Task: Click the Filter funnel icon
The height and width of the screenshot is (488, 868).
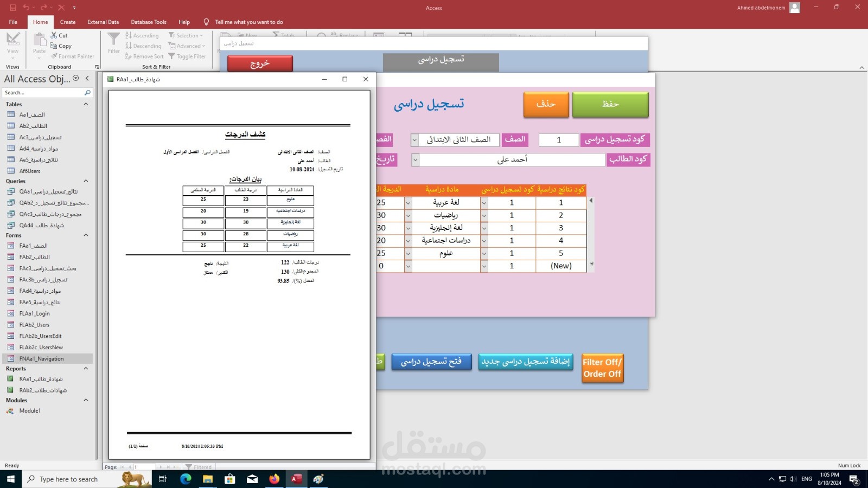Action: [113, 39]
